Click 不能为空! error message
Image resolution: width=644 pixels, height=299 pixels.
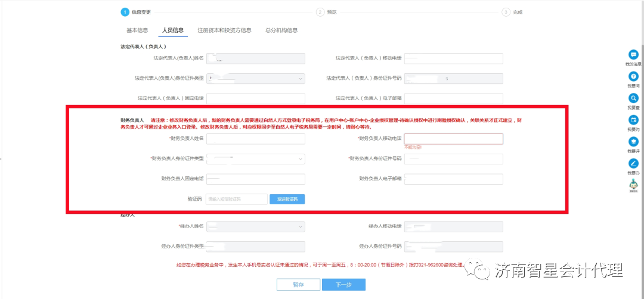(x=413, y=147)
